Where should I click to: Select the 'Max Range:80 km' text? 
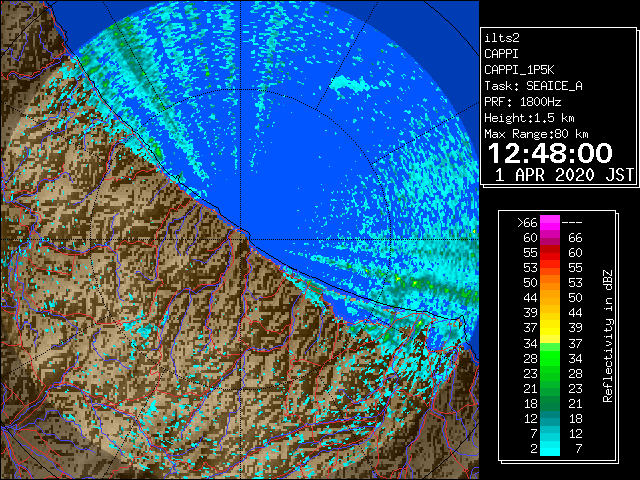click(x=536, y=134)
